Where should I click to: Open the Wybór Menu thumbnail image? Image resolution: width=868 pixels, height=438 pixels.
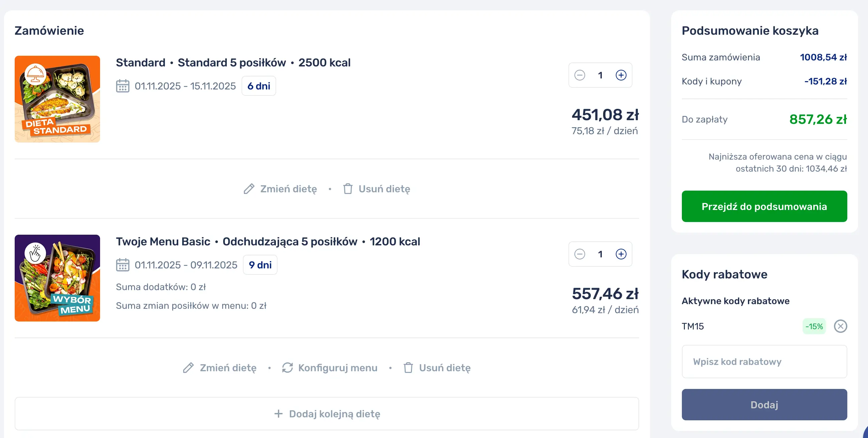click(x=57, y=278)
